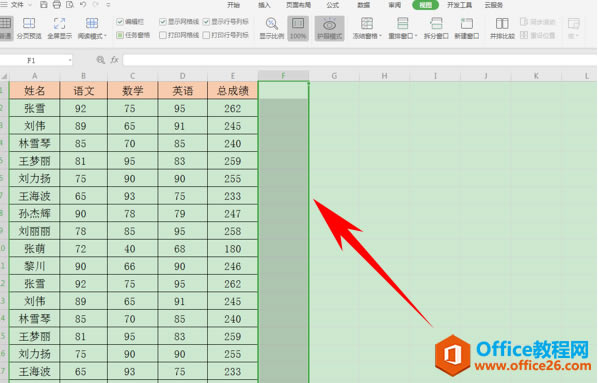This screenshot has height=383, width=598.
Task: Switch to the 审阅 tab
Action: (394, 5)
